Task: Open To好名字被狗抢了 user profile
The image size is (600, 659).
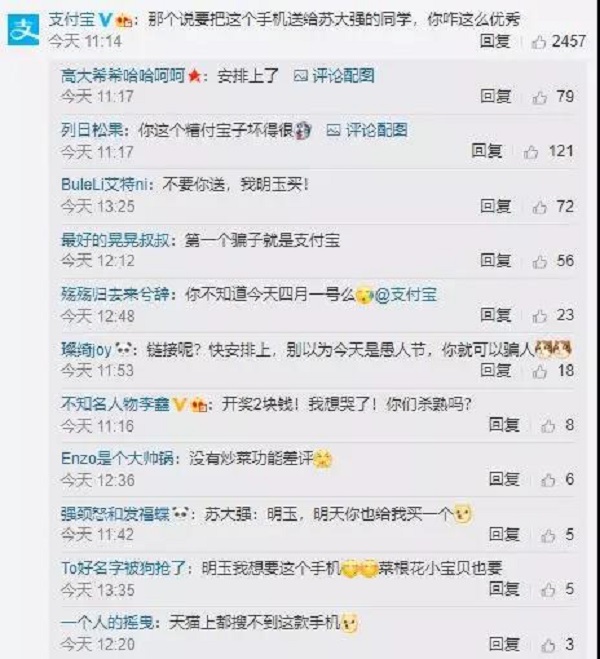Action: pyautogui.click(x=123, y=568)
